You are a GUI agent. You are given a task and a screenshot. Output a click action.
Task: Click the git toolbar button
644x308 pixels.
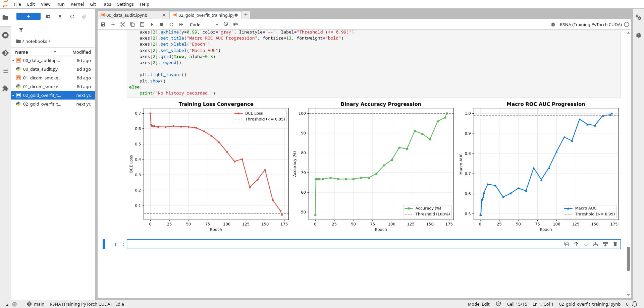click(235, 24)
